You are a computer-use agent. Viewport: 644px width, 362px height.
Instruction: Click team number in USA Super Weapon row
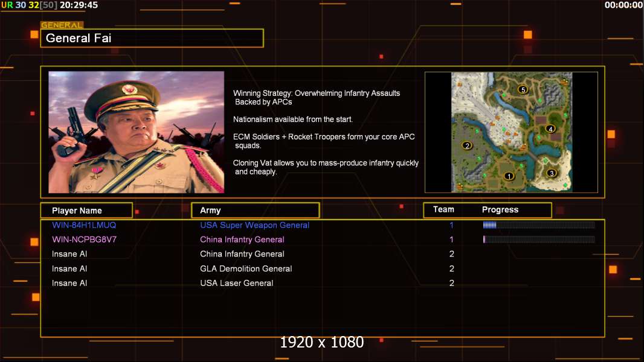(x=451, y=225)
